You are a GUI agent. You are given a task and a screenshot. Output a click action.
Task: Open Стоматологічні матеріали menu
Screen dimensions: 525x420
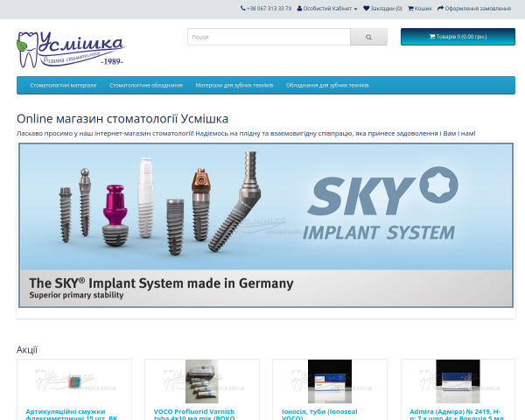(x=63, y=86)
